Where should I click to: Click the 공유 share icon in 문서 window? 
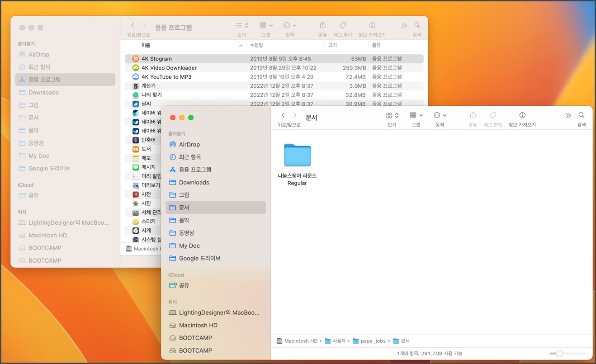pos(473,115)
